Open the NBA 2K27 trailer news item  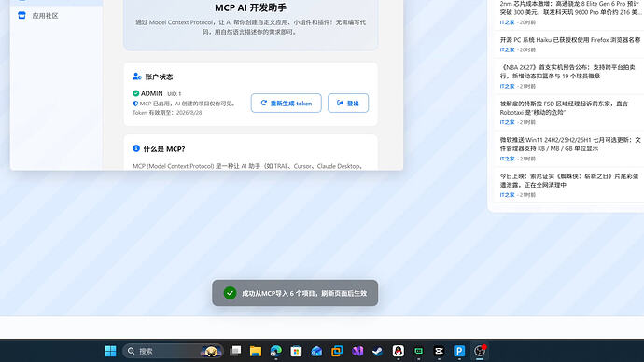tap(567, 72)
